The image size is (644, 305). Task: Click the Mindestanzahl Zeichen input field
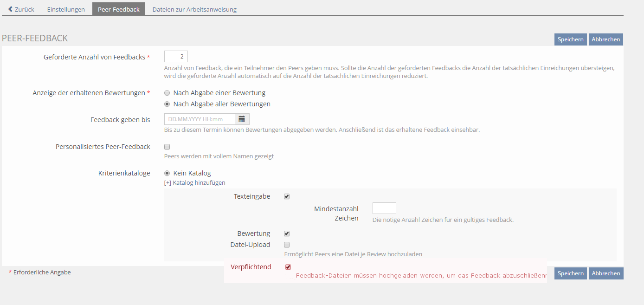[x=384, y=208]
